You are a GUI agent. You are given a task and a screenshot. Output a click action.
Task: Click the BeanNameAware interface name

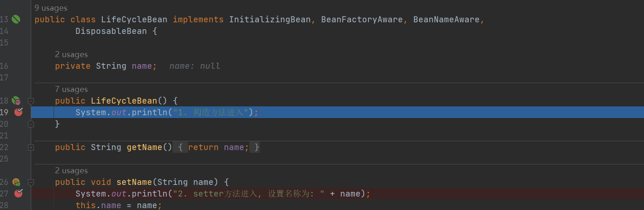(x=446, y=20)
